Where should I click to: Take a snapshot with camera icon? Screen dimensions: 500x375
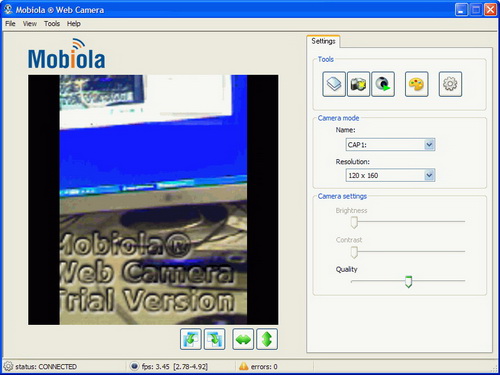point(358,84)
